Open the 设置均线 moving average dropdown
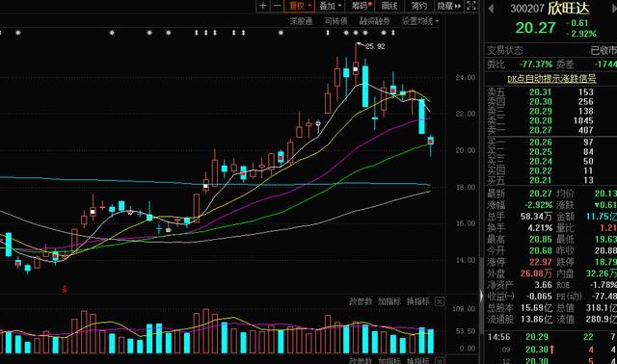The width and height of the screenshot is (617, 364). click(x=420, y=21)
